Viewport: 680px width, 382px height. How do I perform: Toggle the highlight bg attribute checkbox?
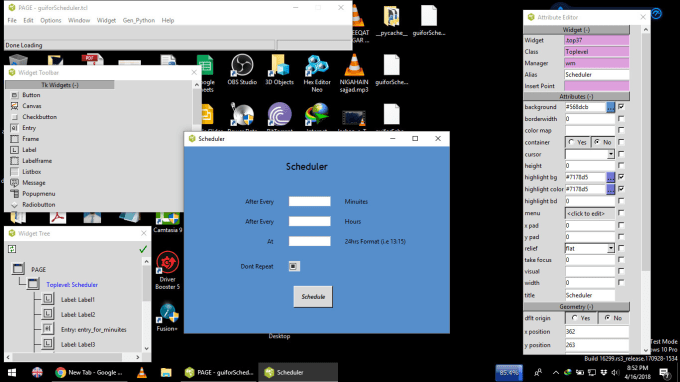[621, 177]
